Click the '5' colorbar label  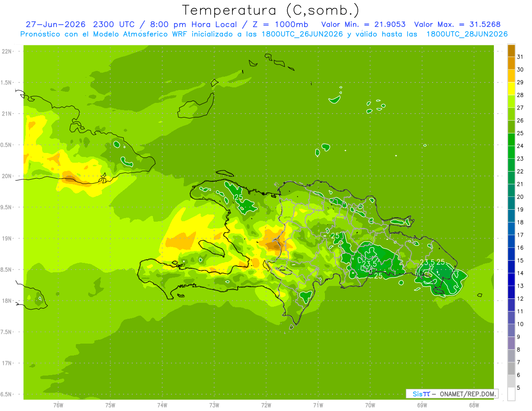519,388
